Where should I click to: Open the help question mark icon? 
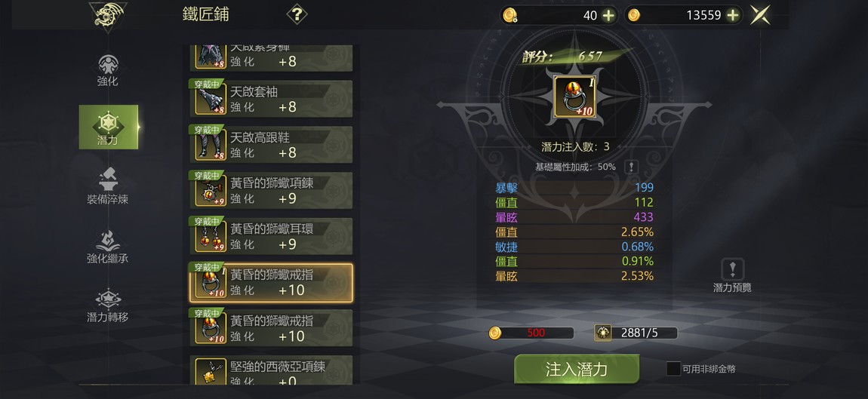tap(297, 14)
